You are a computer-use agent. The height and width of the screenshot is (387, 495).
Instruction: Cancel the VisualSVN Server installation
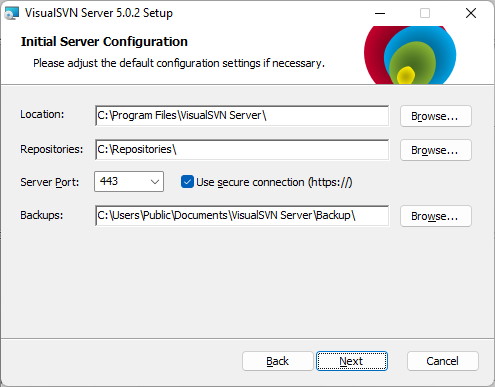click(443, 361)
